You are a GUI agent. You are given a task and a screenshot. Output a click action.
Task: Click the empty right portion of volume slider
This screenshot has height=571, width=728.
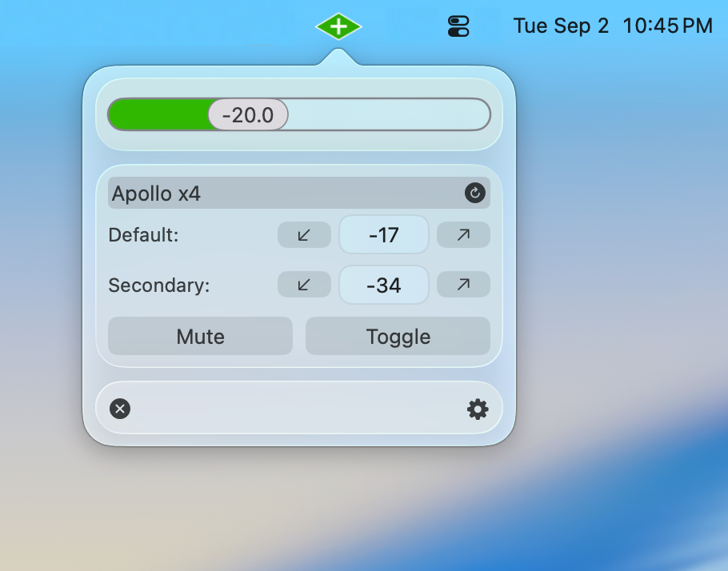tap(389, 114)
